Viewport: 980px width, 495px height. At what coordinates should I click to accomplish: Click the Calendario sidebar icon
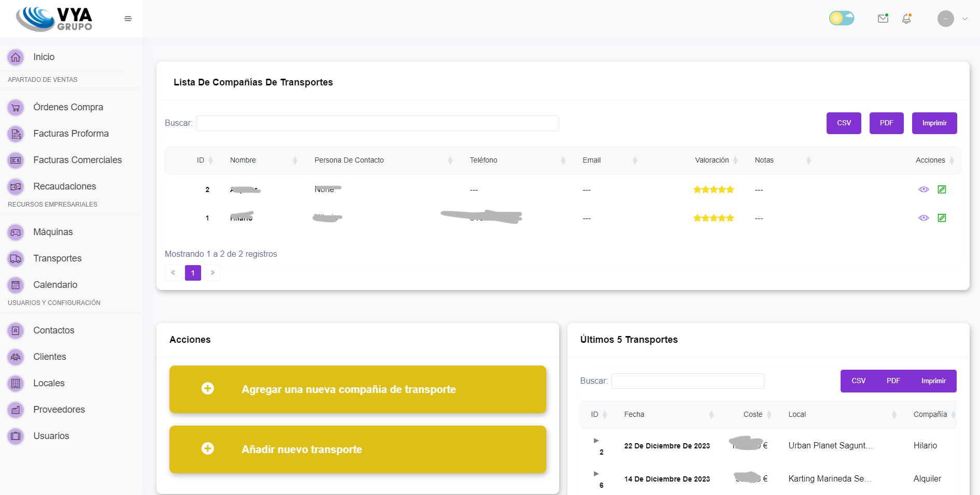tap(16, 285)
